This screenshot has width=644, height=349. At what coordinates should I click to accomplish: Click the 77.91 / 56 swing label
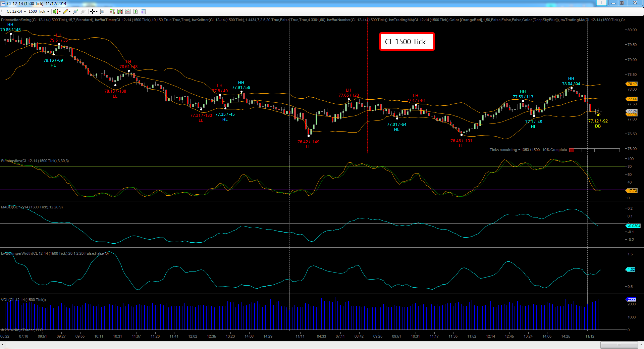(241, 88)
